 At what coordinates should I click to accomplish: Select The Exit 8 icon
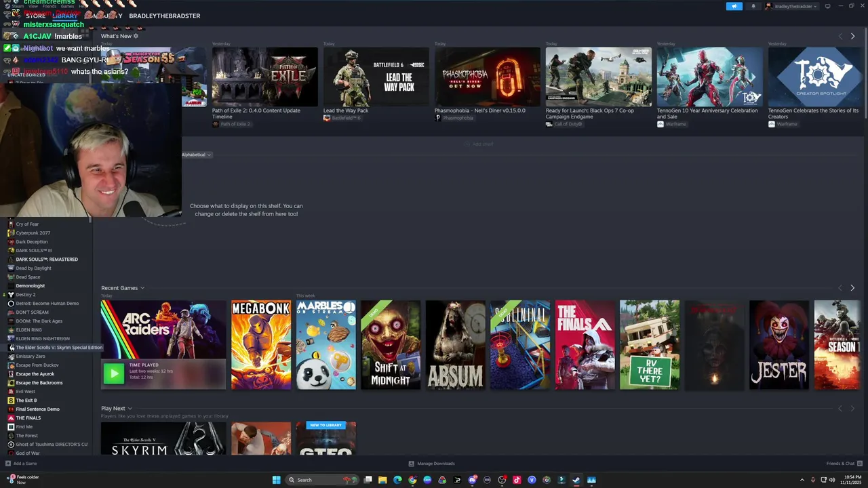click(11, 401)
